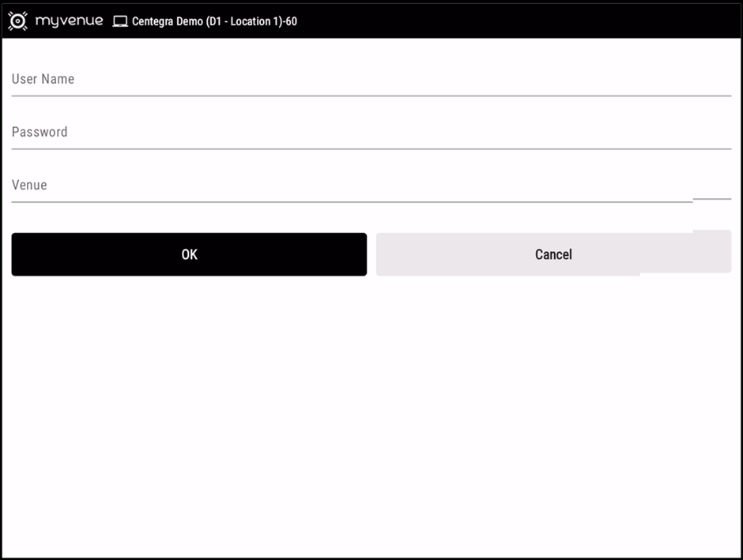Click the small field right of Venue

coord(711,188)
